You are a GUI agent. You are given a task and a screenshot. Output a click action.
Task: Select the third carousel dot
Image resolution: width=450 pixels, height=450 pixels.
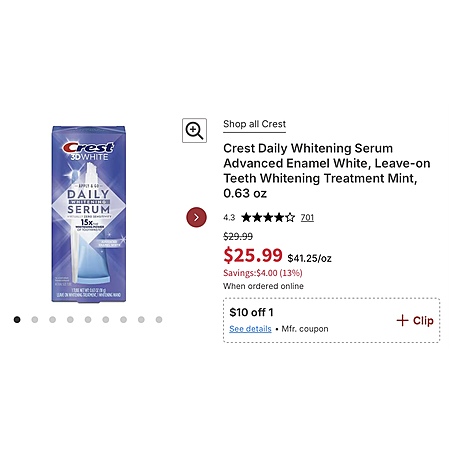point(52,320)
